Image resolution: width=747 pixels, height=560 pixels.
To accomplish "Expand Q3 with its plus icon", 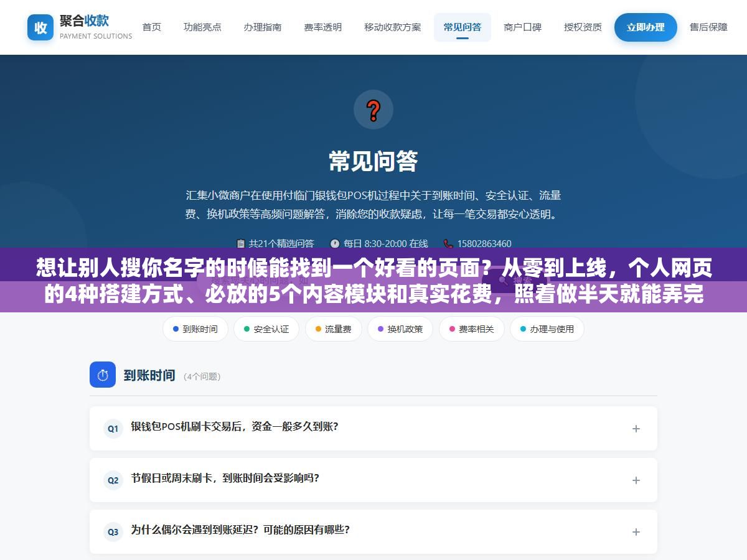I will [636, 532].
